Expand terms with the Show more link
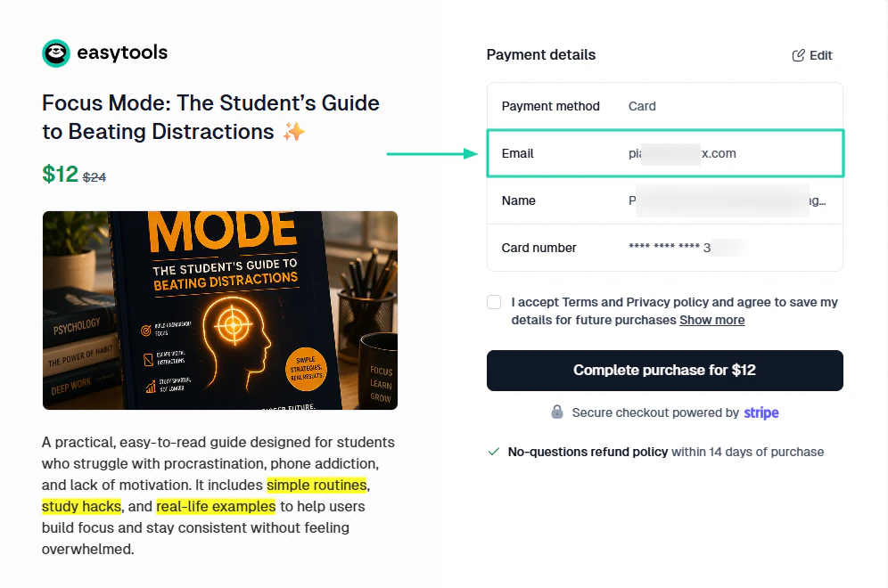Image resolution: width=888 pixels, height=588 pixels. 711,321
